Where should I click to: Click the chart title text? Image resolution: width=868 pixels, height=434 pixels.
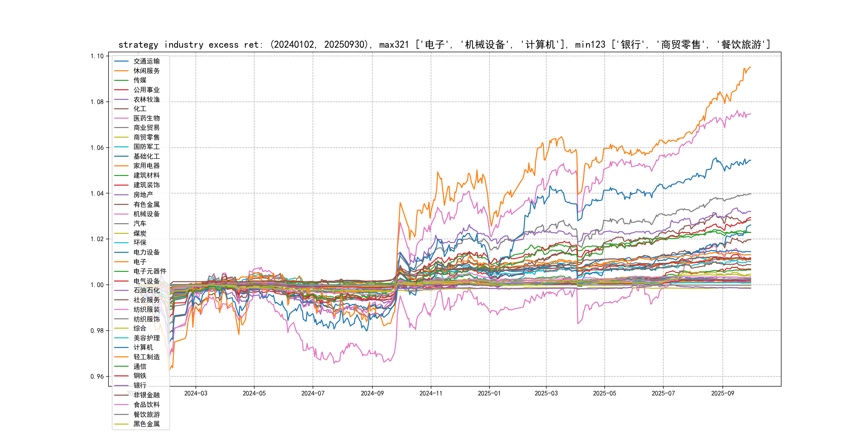click(444, 44)
